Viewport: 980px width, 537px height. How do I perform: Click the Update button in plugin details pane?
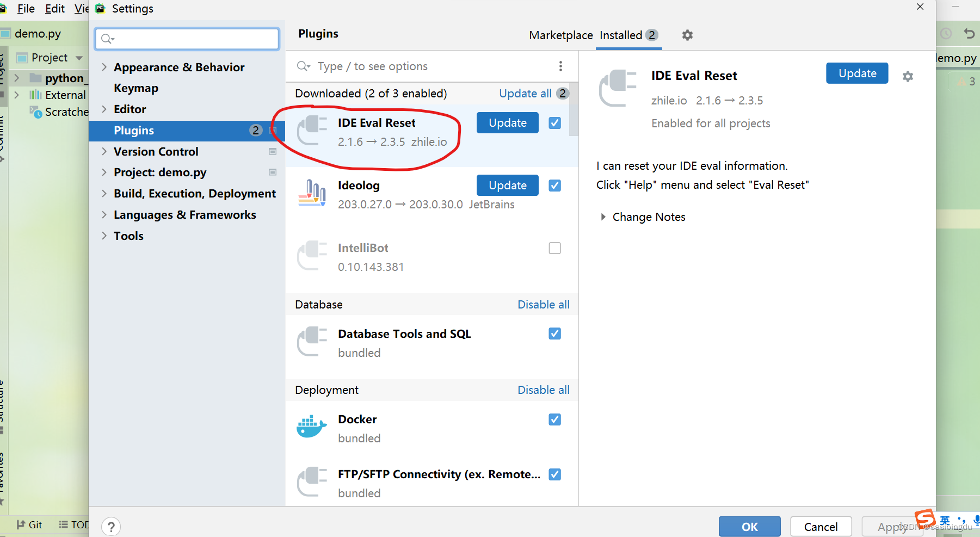[x=857, y=73]
